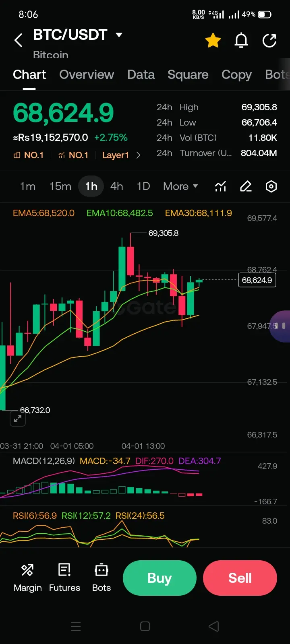290x644 pixels.
Task: Switch to the Overview tab
Action: click(87, 74)
